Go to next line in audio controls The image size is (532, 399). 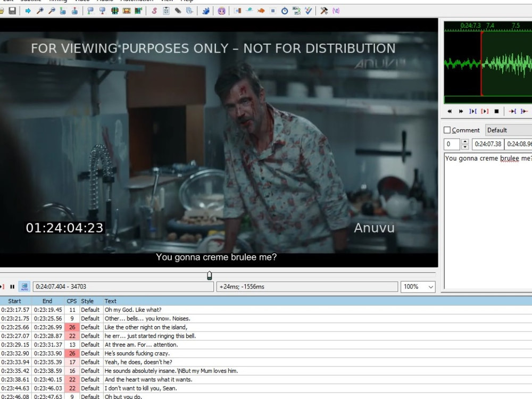[461, 111]
